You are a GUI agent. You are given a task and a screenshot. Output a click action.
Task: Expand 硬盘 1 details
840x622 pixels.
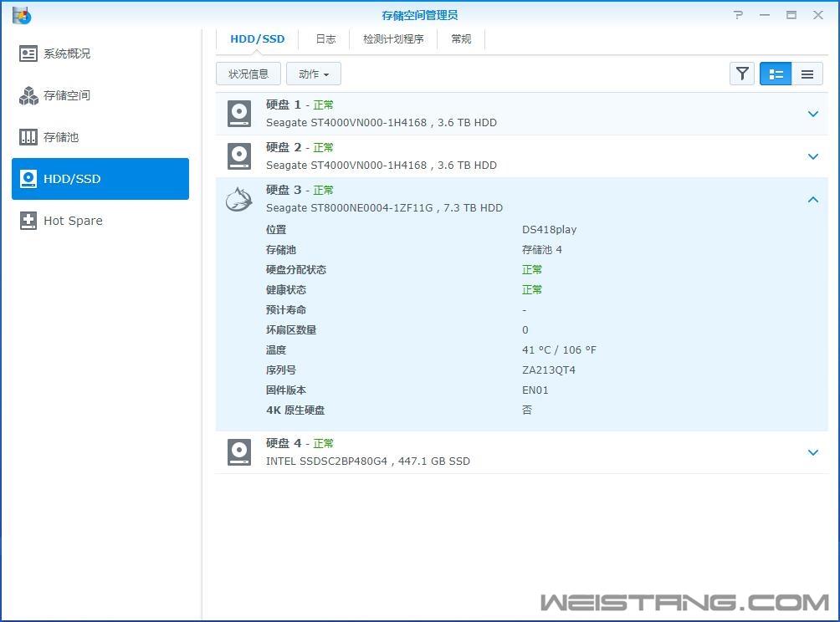pyautogui.click(x=812, y=114)
